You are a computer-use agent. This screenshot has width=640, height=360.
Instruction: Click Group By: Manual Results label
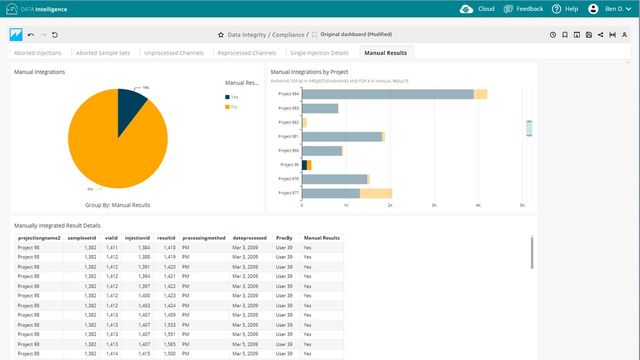(118, 205)
